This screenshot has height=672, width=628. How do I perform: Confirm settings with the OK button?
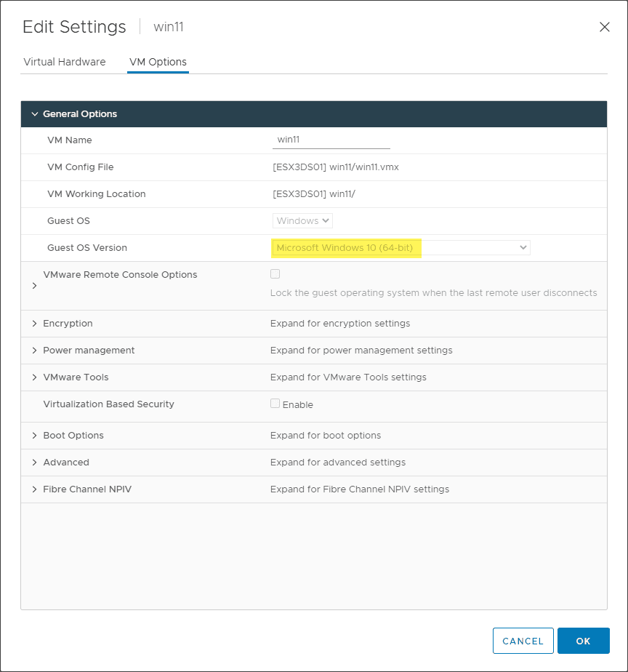click(x=583, y=641)
